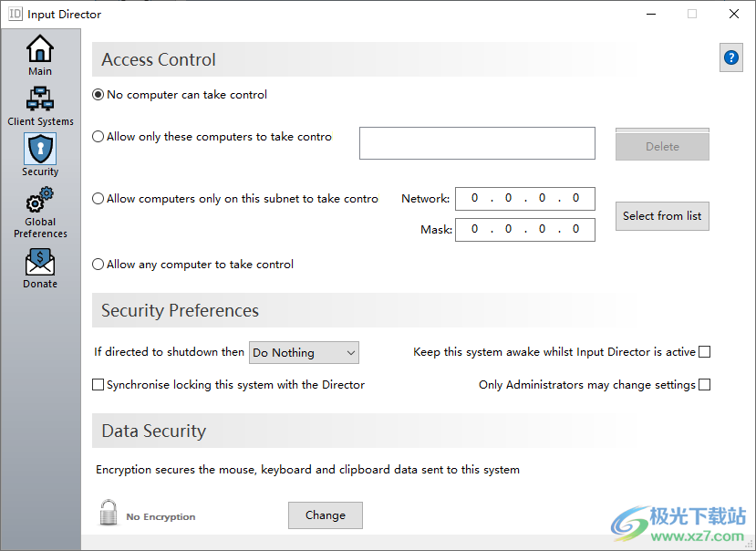756x551 pixels.
Task: Click the Data Security heading
Action: 154,431
